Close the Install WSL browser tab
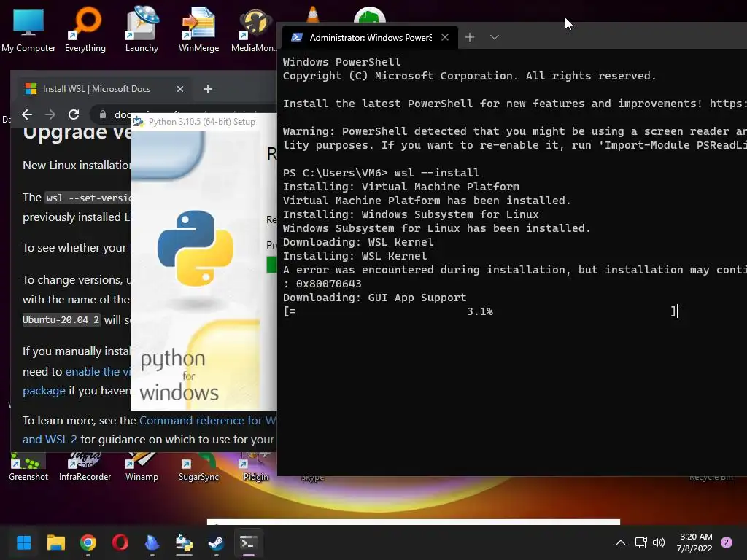The height and width of the screenshot is (560, 747). coord(180,89)
